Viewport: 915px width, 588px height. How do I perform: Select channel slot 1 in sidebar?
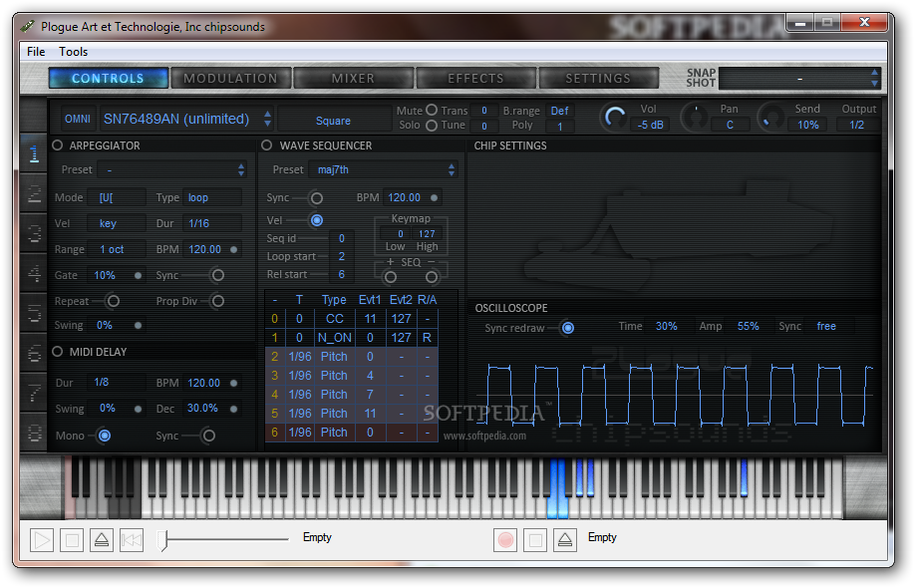[34, 153]
